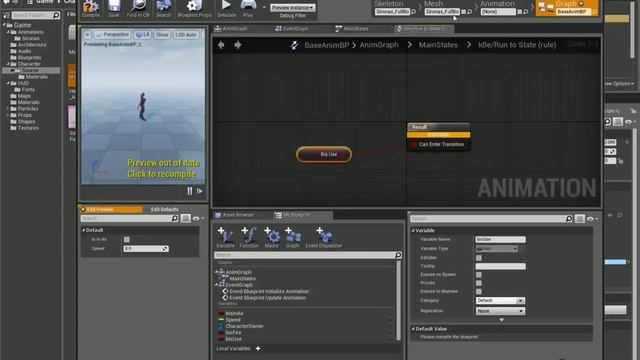This screenshot has height=360, width=640.
Task: Add a new Function
Action: (249, 238)
